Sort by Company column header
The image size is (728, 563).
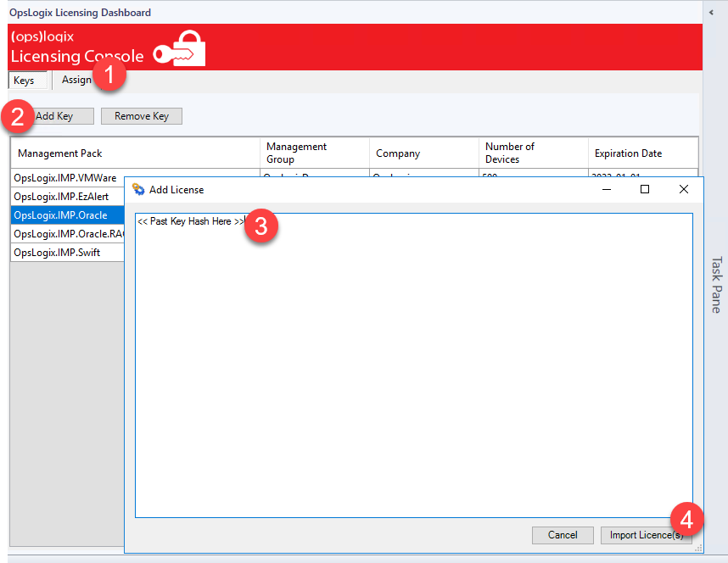point(424,153)
